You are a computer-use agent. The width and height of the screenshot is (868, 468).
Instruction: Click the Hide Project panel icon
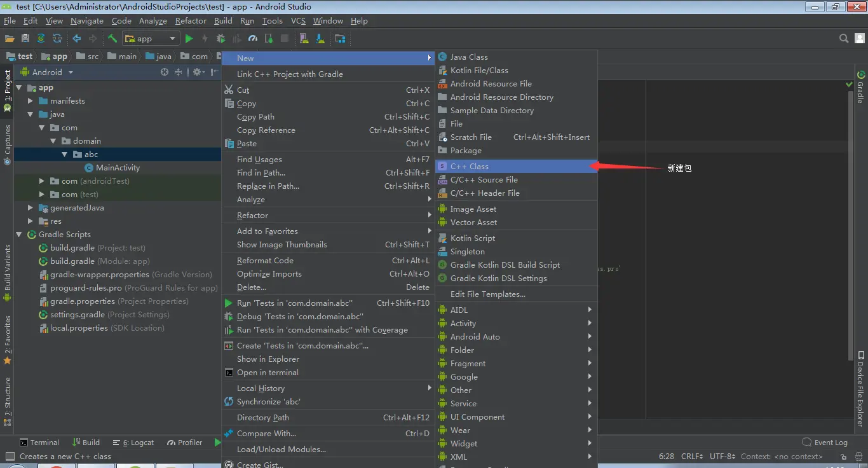(x=215, y=72)
